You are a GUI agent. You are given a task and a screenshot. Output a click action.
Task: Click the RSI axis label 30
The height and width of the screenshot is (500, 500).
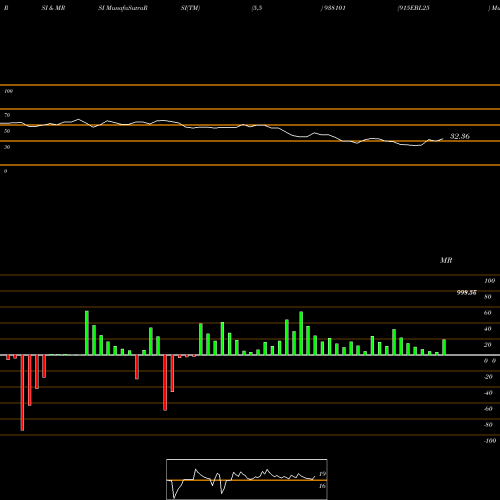click(7, 147)
